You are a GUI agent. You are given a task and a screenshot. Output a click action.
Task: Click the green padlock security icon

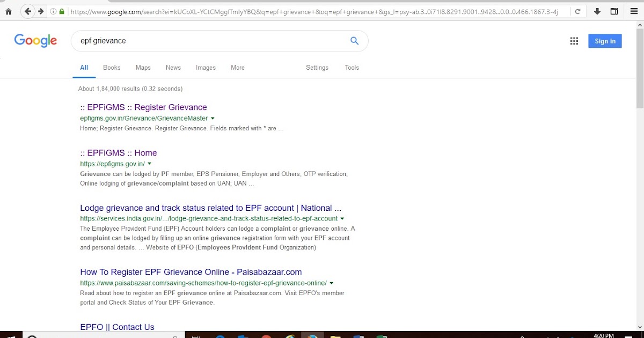62,11
